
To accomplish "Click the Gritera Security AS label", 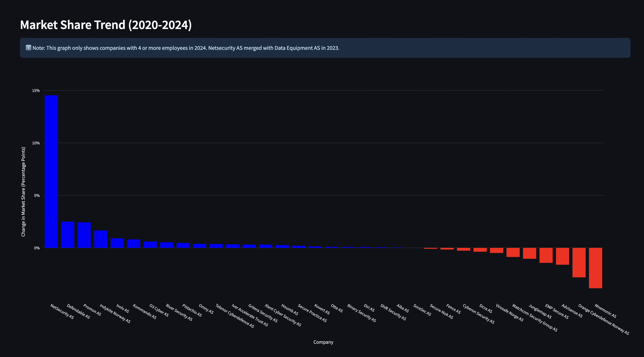I will (263, 313).
